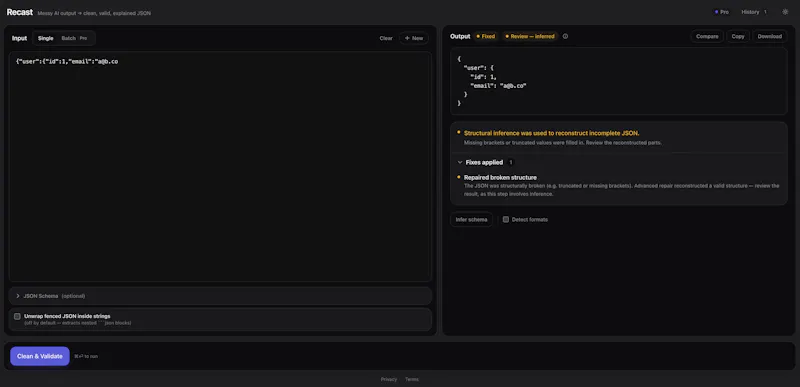Enable Unwrap fenced JSON inside strings

coord(17,316)
